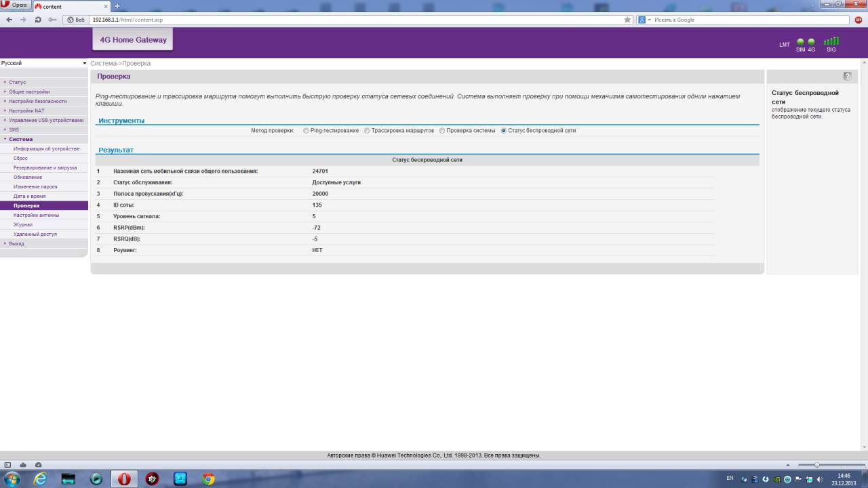Open the help question mark icon
This screenshot has height=488, width=868.
tap(847, 77)
